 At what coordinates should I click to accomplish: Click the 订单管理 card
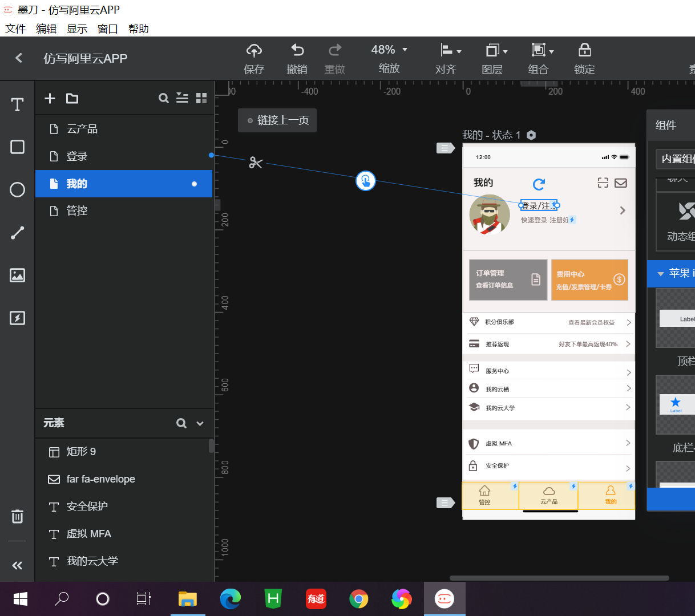click(508, 279)
